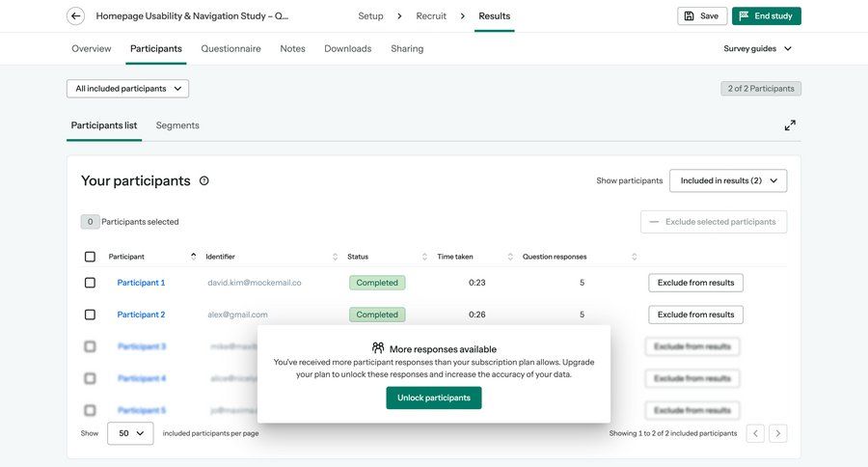Click the study title text
This screenshot has height=467, width=868.
[x=192, y=16]
